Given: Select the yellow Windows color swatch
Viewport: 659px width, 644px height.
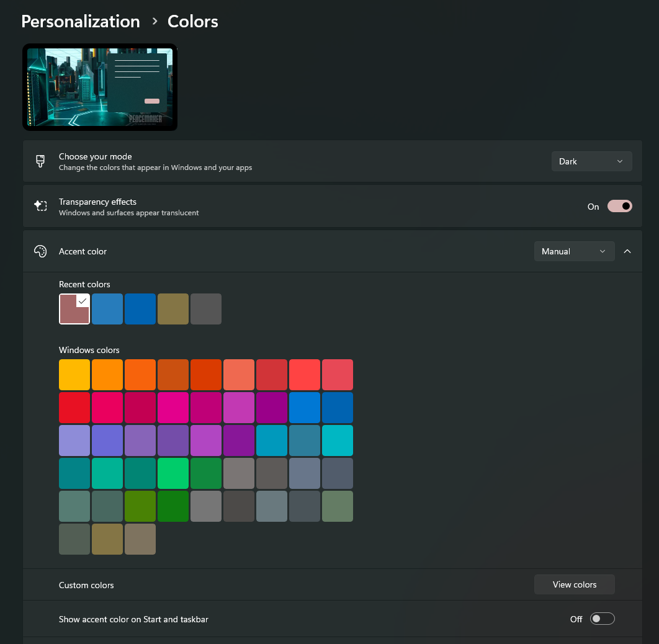Looking at the screenshot, I should click(74, 374).
